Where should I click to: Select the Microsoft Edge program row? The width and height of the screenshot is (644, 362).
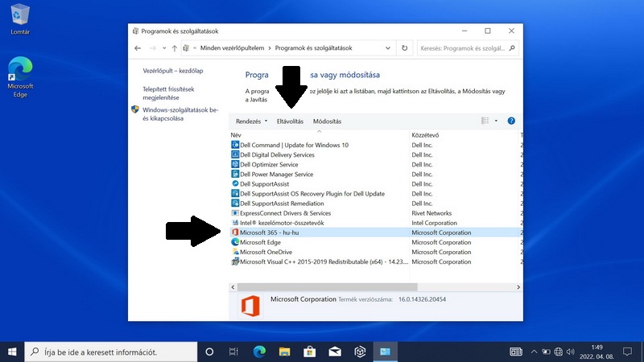(376, 242)
